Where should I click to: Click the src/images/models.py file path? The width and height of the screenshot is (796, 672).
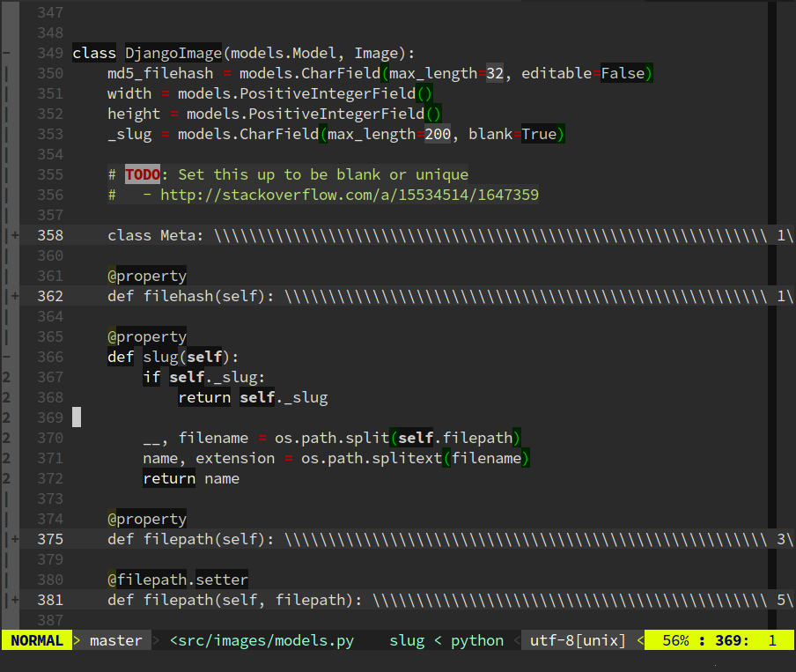(x=261, y=640)
